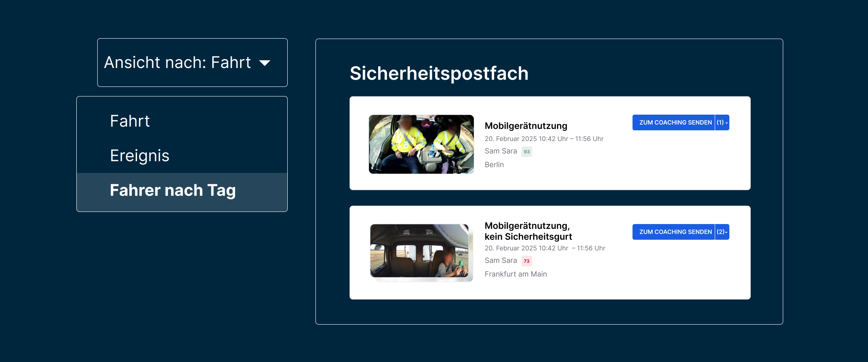Click the 'Sicherheitspostfach' heading
The width and height of the screenshot is (868, 362).
pyautogui.click(x=439, y=74)
